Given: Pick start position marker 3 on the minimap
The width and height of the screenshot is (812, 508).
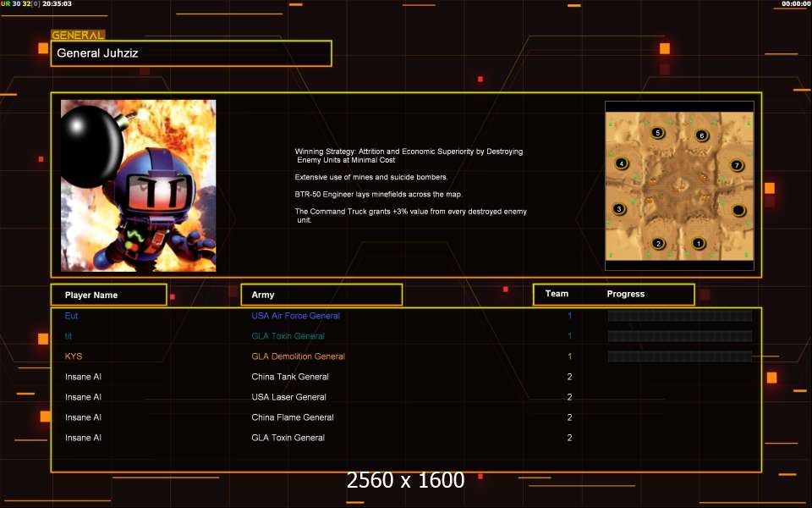Looking at the screenshot, I should click(619, 209).
